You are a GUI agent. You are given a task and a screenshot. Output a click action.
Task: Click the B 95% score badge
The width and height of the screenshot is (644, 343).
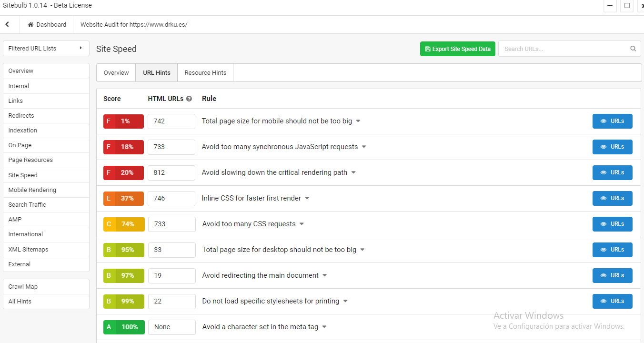pyautogui.click(x=123, y=250)
